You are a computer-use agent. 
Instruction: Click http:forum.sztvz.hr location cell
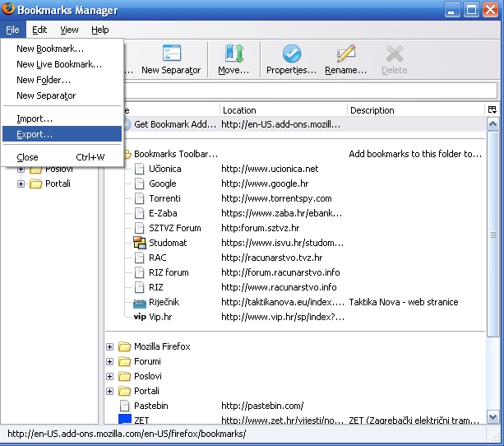261,228
